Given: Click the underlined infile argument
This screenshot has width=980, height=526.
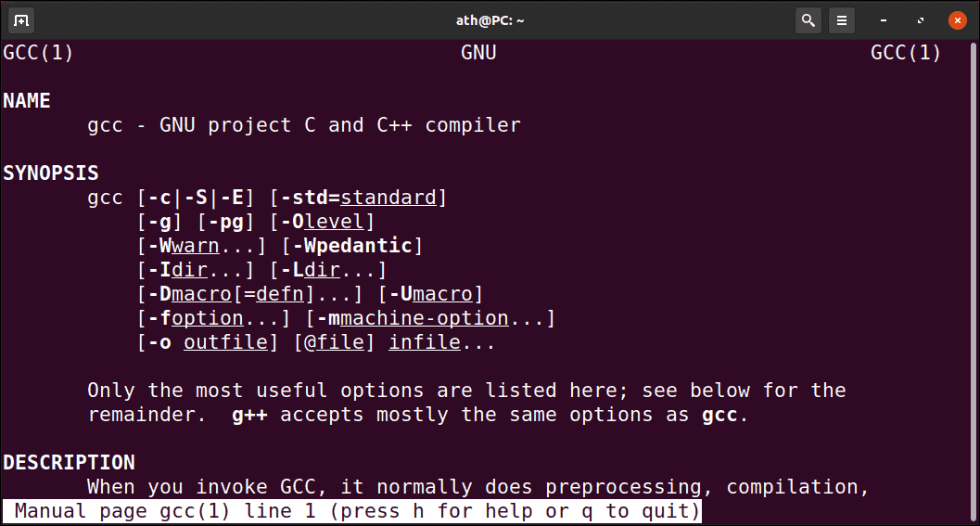Looking at the screenshot, I should click(425, 342).
